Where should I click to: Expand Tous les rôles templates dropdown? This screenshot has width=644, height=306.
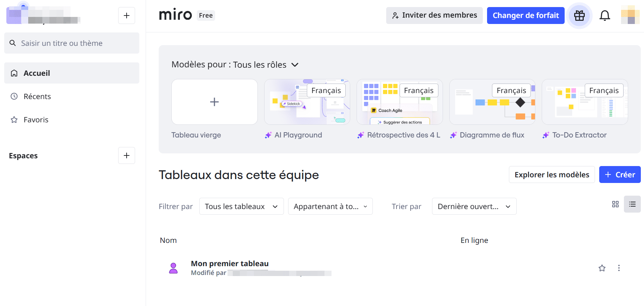coord(266,65)
